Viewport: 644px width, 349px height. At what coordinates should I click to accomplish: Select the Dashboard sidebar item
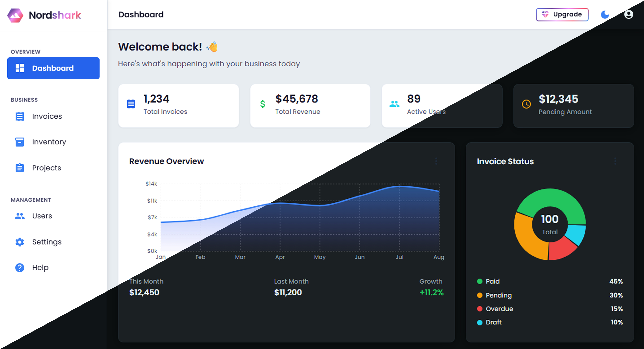(x=53, y=68)
